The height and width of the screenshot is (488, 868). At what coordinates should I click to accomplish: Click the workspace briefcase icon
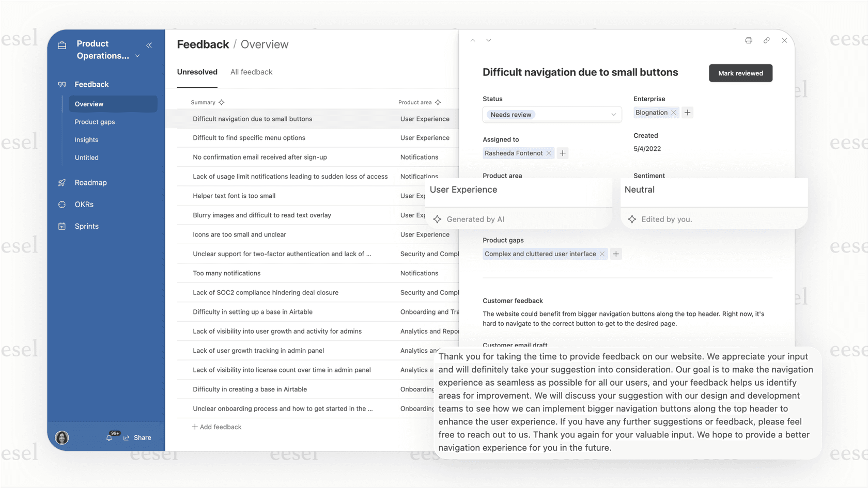[62, 44]
